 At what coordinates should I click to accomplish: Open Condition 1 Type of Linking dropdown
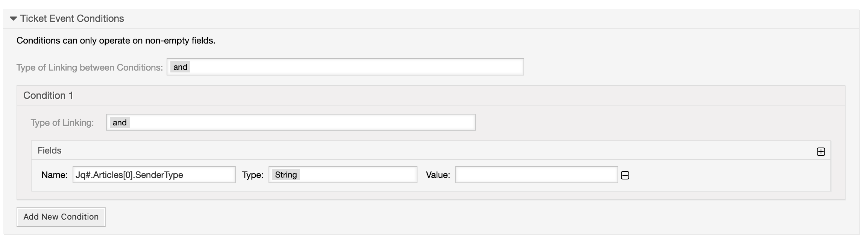(290, 122)
